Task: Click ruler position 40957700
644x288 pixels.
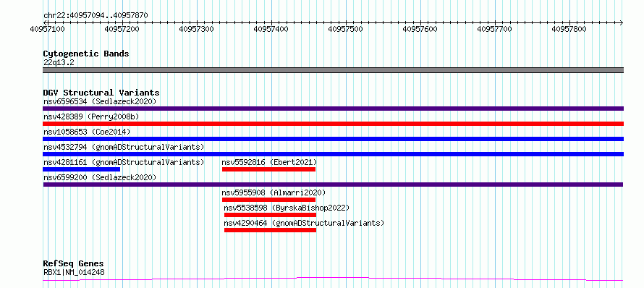Action: 494,29
